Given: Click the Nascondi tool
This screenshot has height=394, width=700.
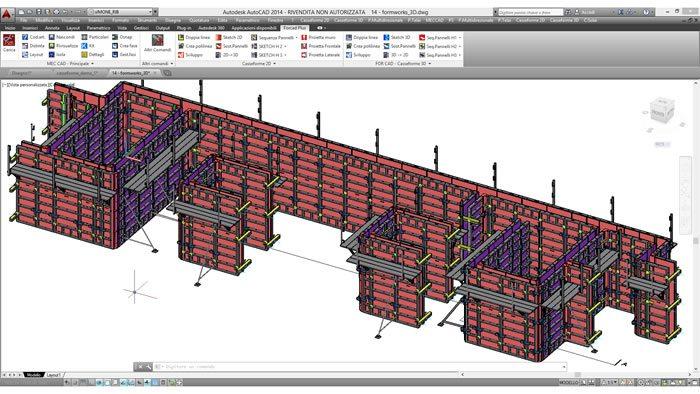Looking at the screenshot, I should (62, 37).
